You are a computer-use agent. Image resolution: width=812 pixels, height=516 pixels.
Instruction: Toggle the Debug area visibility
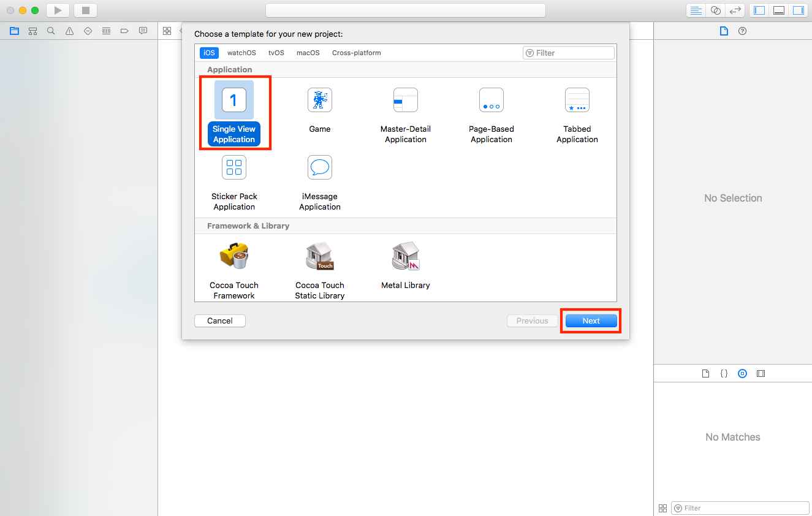[779, 10]
